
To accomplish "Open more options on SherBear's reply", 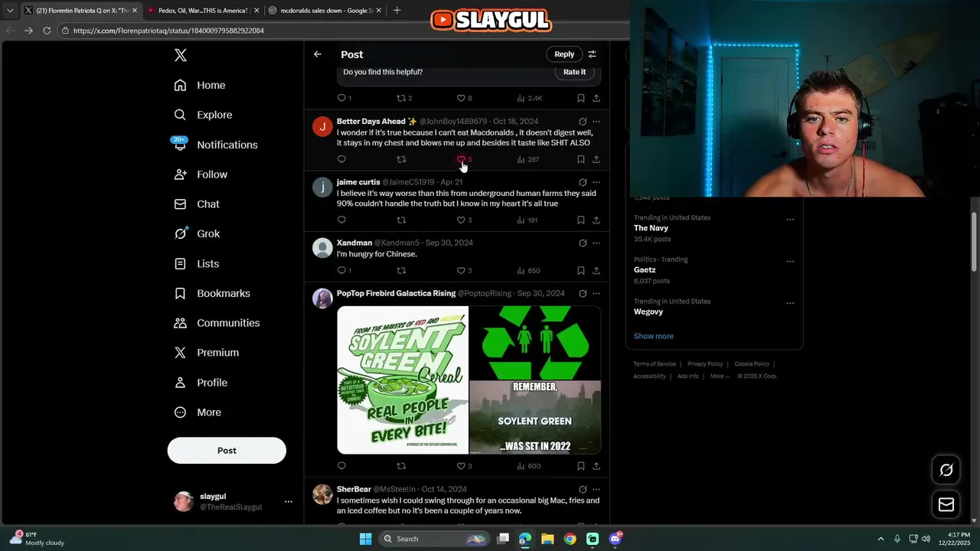I will (x=596, y=489).
